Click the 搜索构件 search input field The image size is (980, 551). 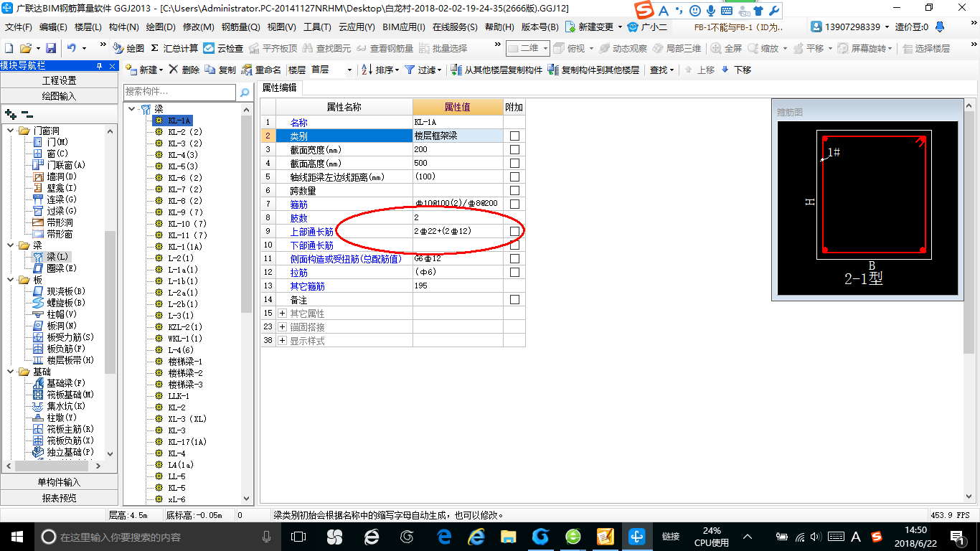click(x=179, y=92)
